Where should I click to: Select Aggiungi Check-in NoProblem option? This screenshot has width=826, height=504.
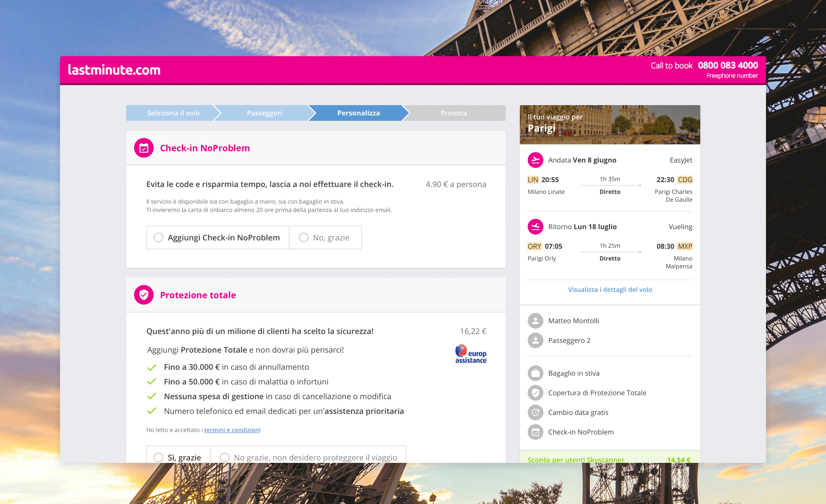(x=159, y=237)
